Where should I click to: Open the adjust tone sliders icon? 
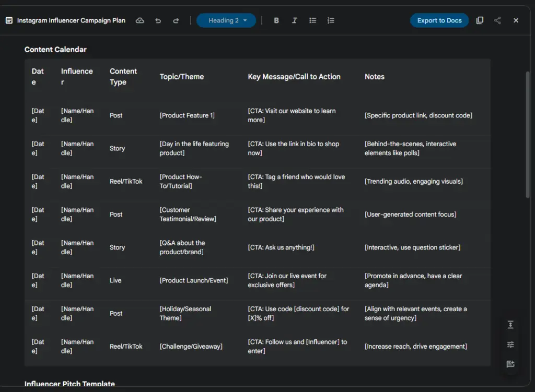(x=510, y=345)
